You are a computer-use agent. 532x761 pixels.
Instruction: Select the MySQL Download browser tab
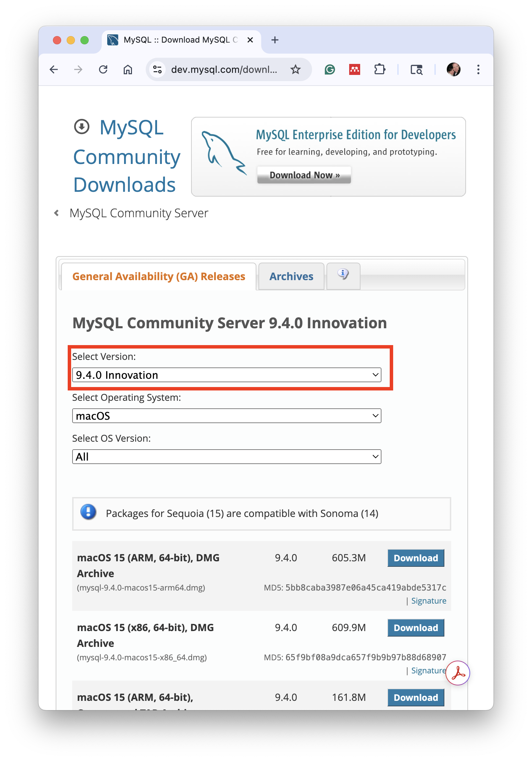(181, 40)
